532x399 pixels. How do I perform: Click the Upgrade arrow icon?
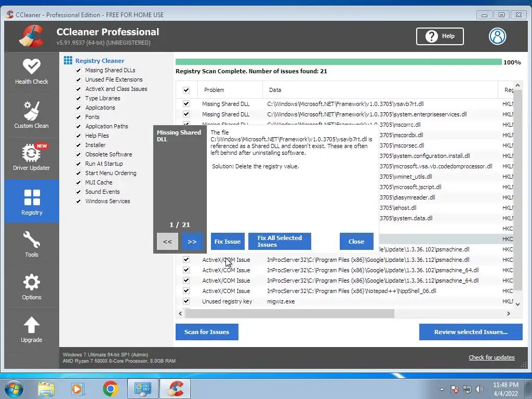tap(31, 325)
